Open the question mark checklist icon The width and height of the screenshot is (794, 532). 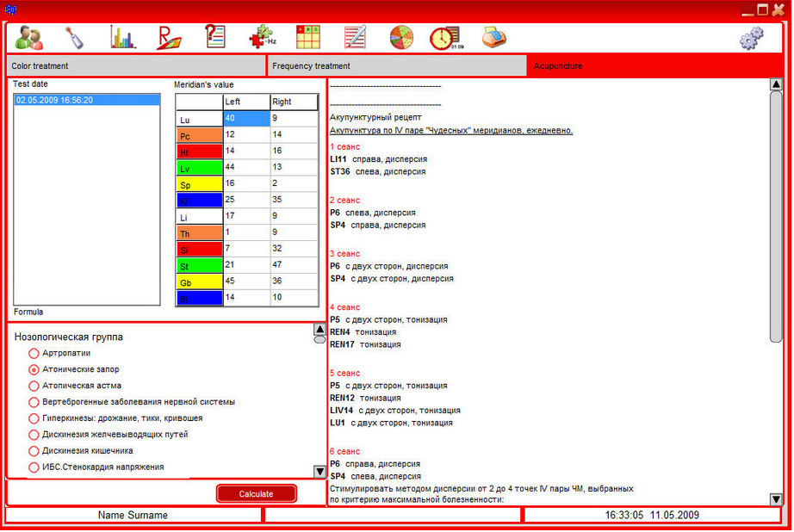tap(214, 37)
